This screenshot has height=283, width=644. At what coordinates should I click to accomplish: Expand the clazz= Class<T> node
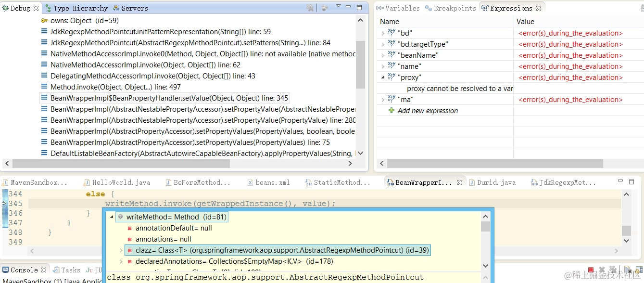pyautogui.click(x=121, y=250)
